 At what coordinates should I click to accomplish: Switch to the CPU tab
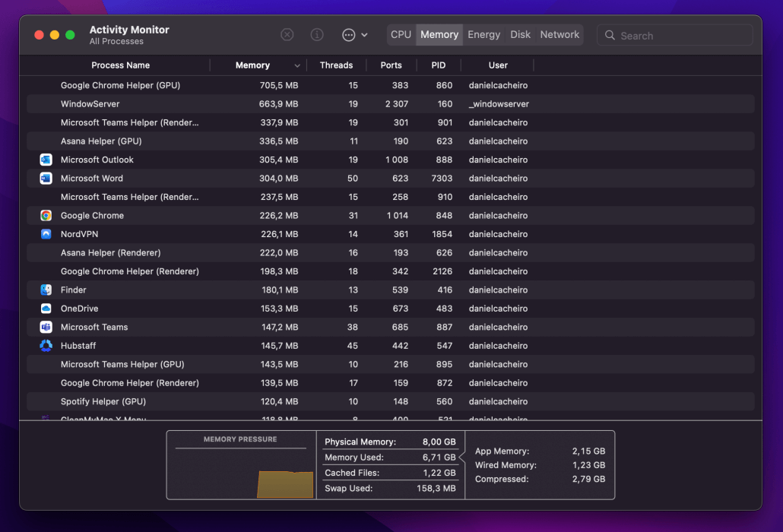(401, 34)
